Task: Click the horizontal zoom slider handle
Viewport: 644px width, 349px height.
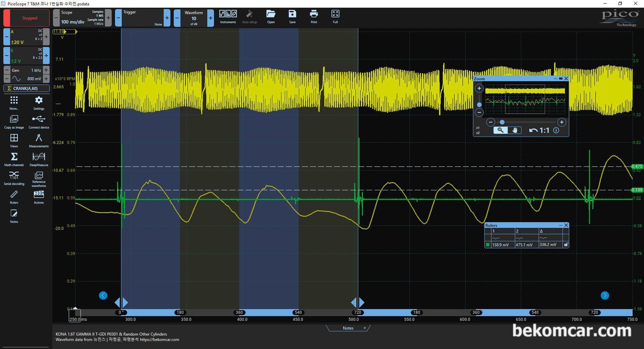Action: coord(502,122)
